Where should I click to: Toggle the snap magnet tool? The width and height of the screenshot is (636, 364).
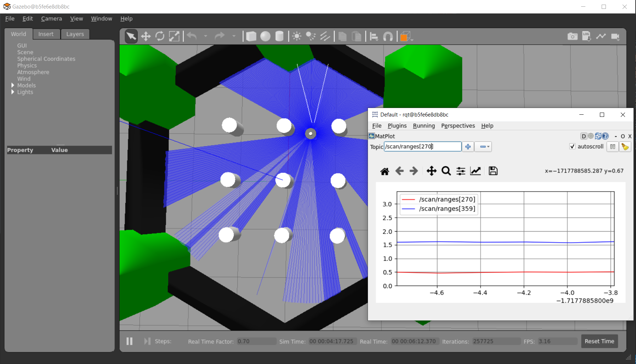(x=388, y=36)
